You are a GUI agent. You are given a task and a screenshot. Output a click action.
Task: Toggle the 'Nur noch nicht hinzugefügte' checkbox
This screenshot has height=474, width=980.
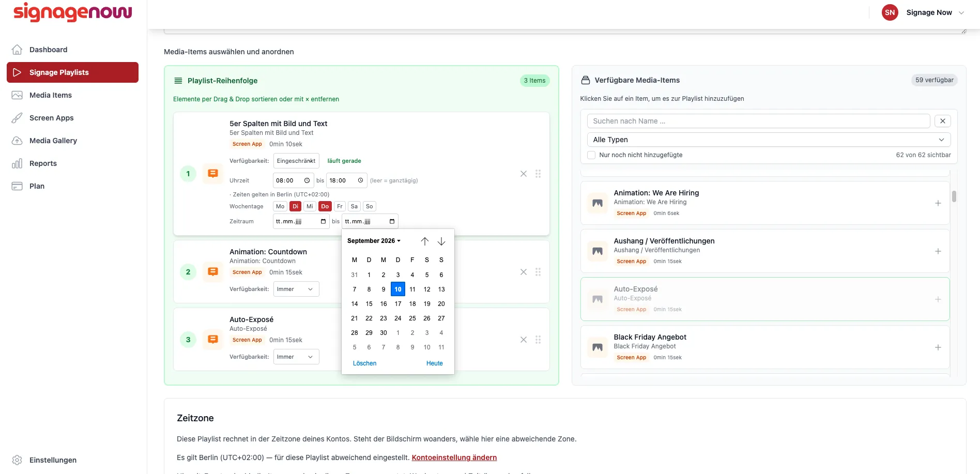[591, 155]
